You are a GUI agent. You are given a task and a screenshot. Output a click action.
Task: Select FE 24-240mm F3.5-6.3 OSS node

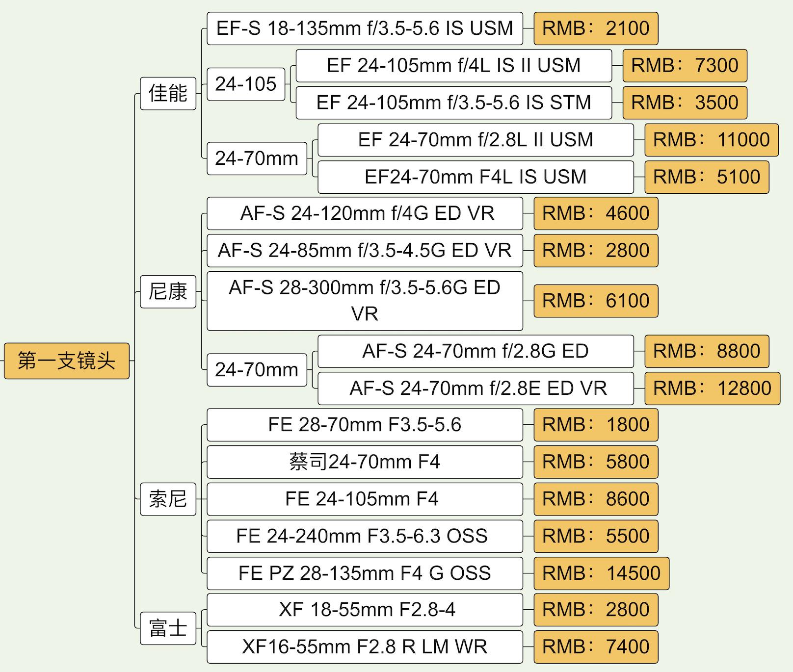click(365, 536)
